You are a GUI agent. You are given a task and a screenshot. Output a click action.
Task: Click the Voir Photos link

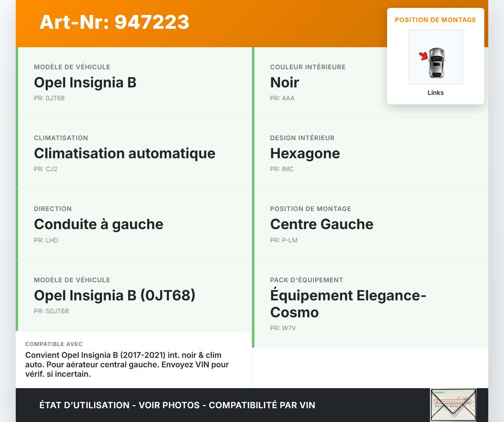click(x=168, y=405)
